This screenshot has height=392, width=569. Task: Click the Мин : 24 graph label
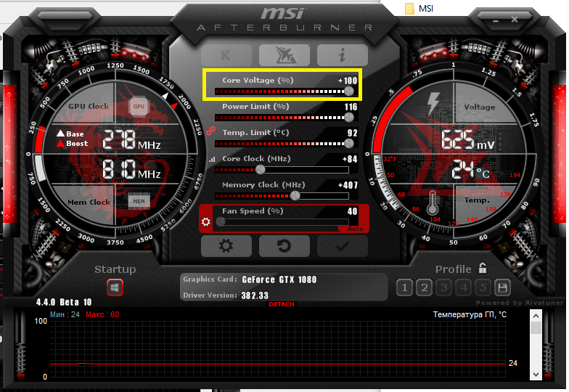point(65,315)
